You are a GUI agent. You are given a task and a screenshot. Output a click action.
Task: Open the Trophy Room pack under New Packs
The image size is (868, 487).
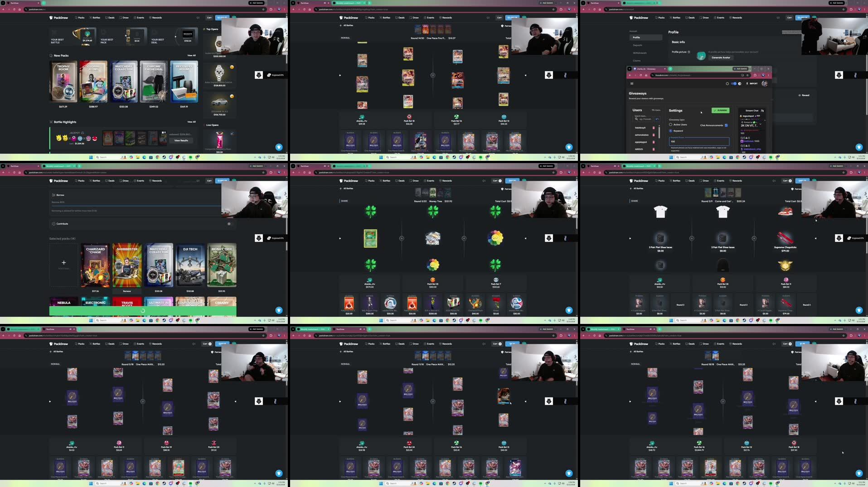63,82
